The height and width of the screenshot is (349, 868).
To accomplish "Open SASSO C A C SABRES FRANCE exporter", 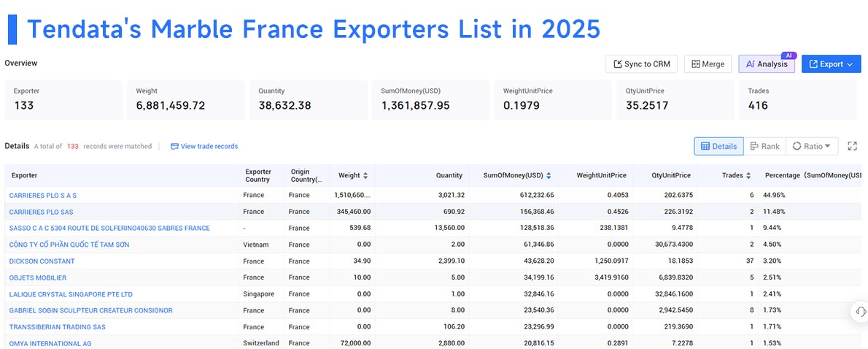I will point(109,229).
